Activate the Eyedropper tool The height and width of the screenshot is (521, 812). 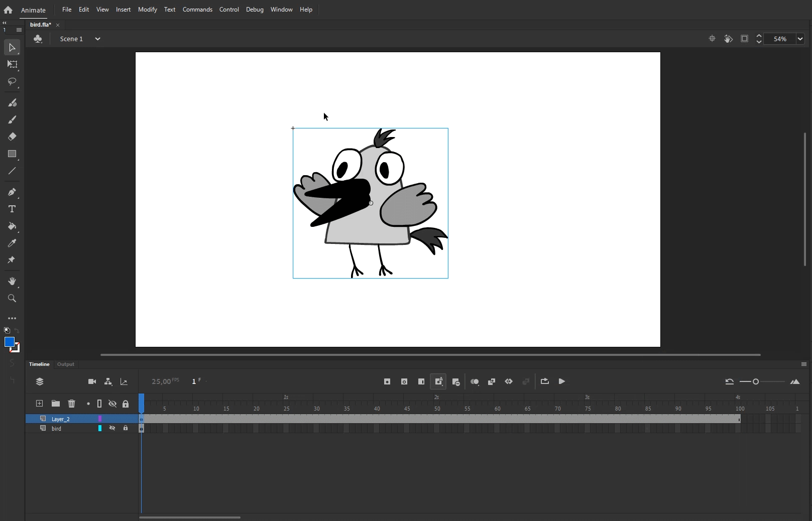[12, 243]
